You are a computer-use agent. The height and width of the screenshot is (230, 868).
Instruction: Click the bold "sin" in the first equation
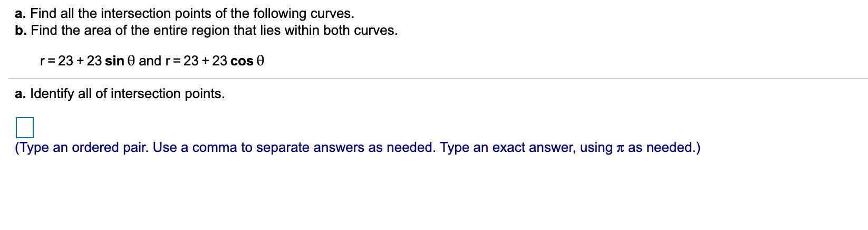pyautogui.click(x=114, y=61)
